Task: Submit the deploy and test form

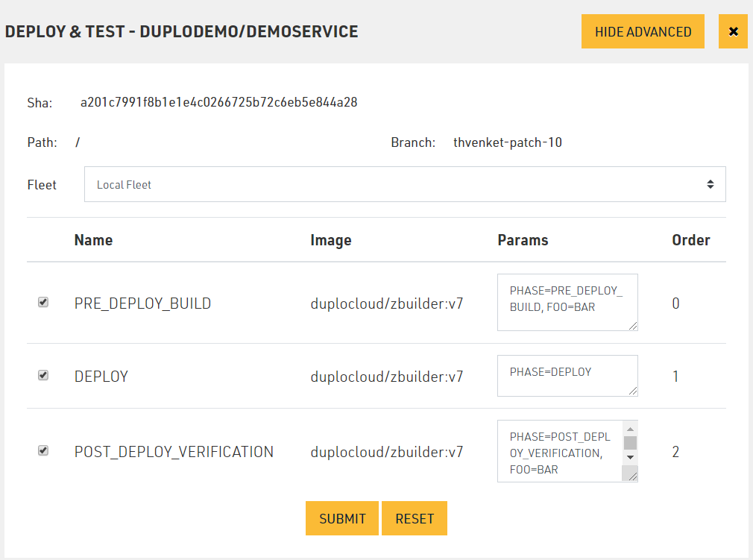Action: [x=342, y=518]
